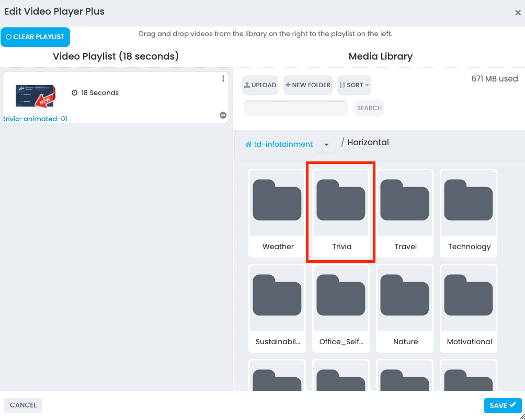Click the dialog resize grip corner

coord(522,417)
